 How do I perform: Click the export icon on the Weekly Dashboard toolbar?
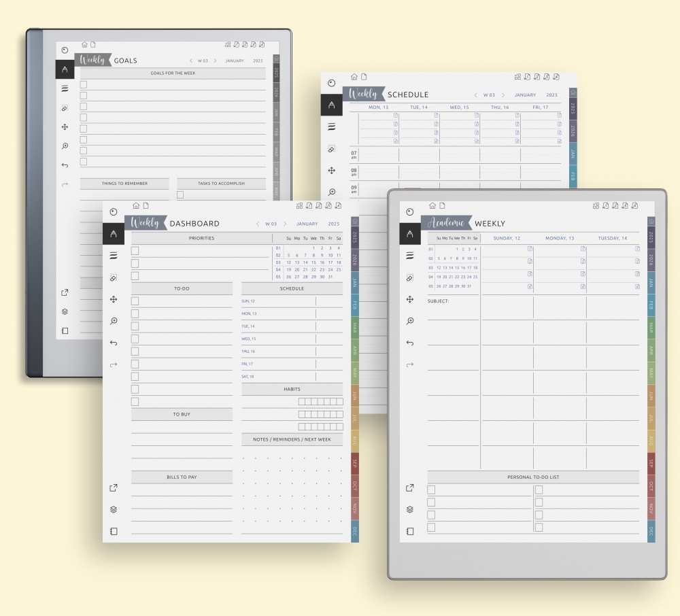click(x=114, y=487)
